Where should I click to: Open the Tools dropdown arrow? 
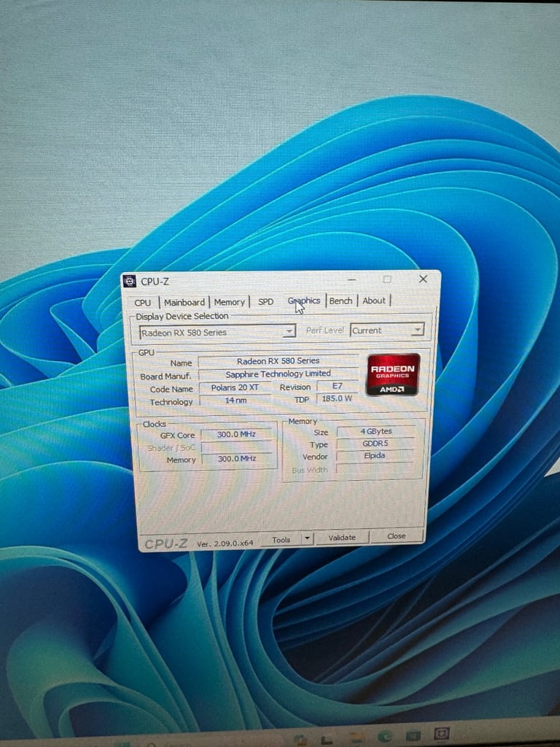pyautogui.click(x=307, y=538)
